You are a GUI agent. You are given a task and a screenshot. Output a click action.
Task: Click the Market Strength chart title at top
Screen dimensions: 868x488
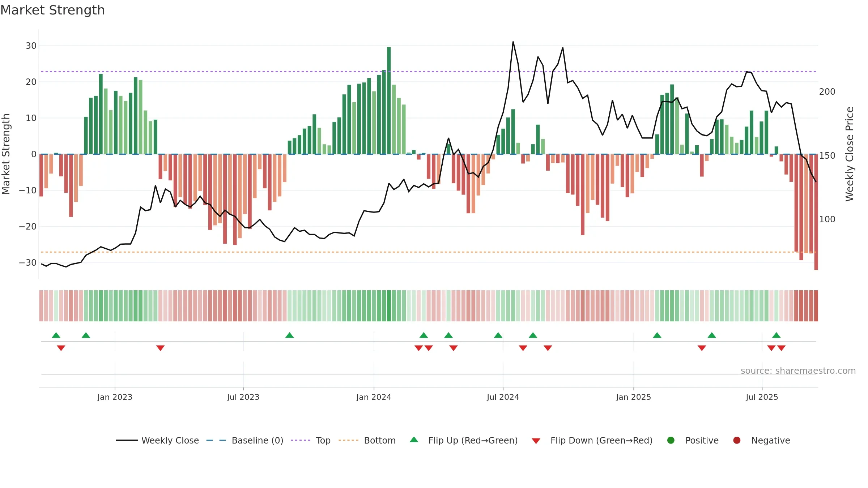pos(52,10)
